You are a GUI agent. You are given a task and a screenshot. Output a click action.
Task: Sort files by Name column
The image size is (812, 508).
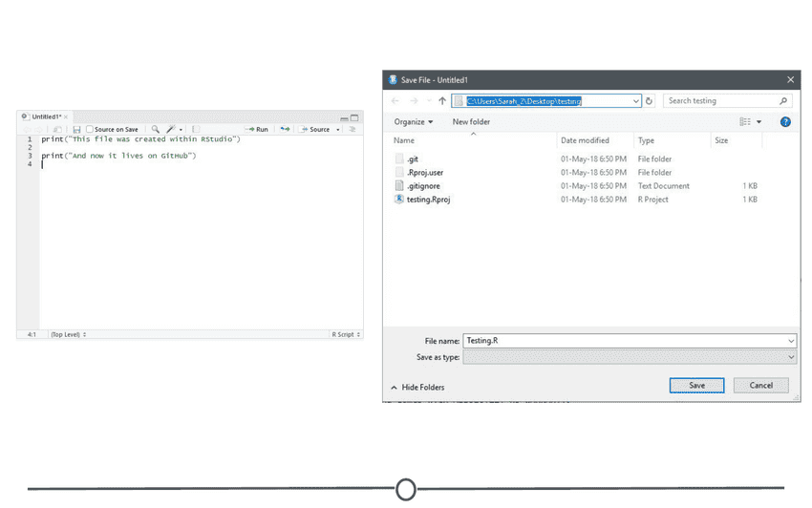[404, 140]
